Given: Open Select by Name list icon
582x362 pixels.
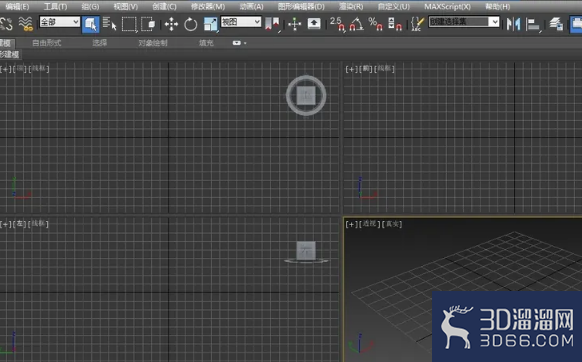Looking at the screenshot, I should pyautogui.click(x=109, y=25).
